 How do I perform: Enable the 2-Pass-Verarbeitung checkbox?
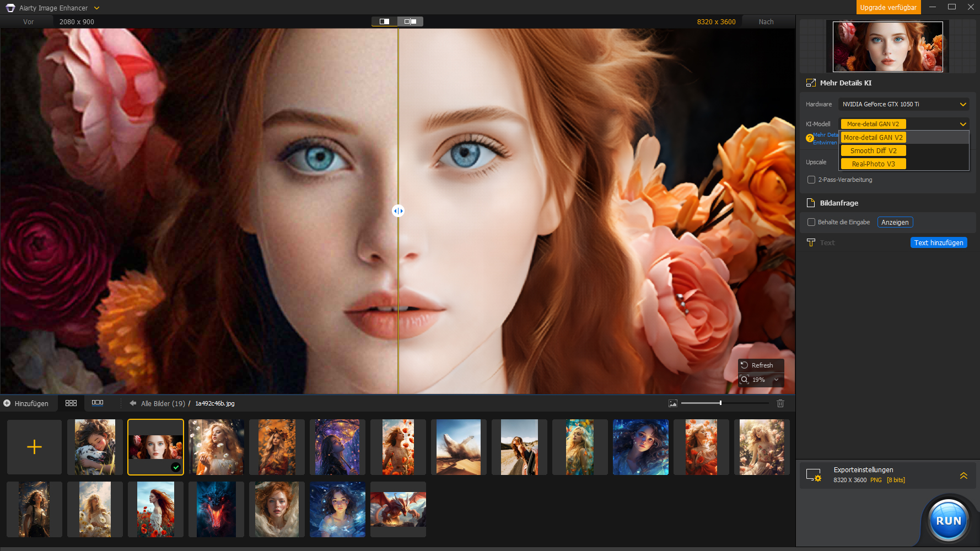(x=811, y=180)
